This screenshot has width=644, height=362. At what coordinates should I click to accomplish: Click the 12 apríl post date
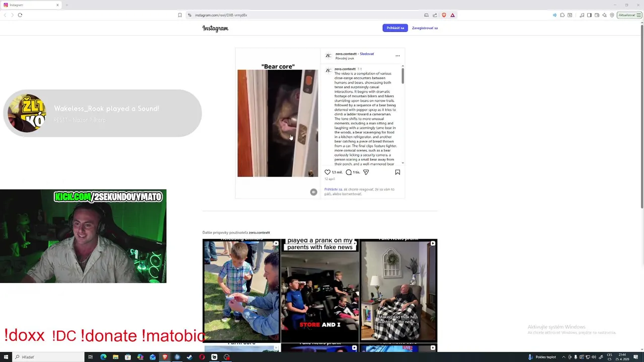330,179
